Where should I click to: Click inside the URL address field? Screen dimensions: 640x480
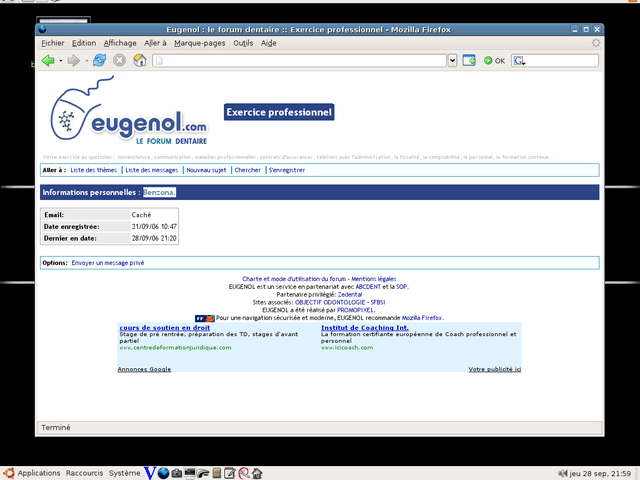click(300, 61)
